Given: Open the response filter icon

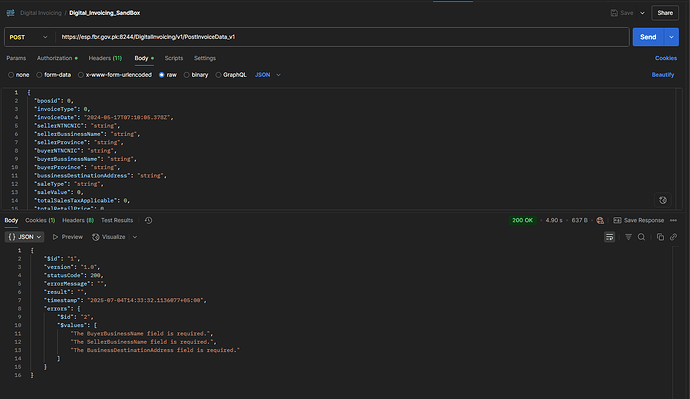Looking at the screenshot, I should [x=628, y=237].
